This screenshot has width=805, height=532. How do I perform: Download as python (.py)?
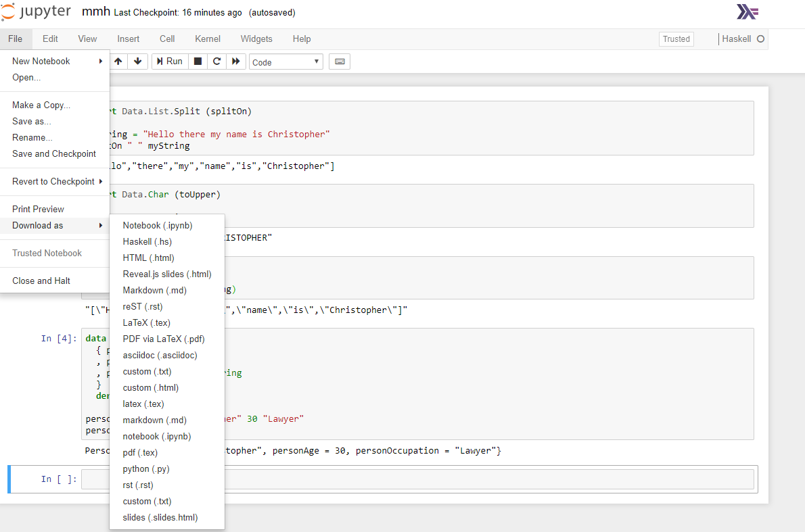pyautogui.click(x=167, y=469)
